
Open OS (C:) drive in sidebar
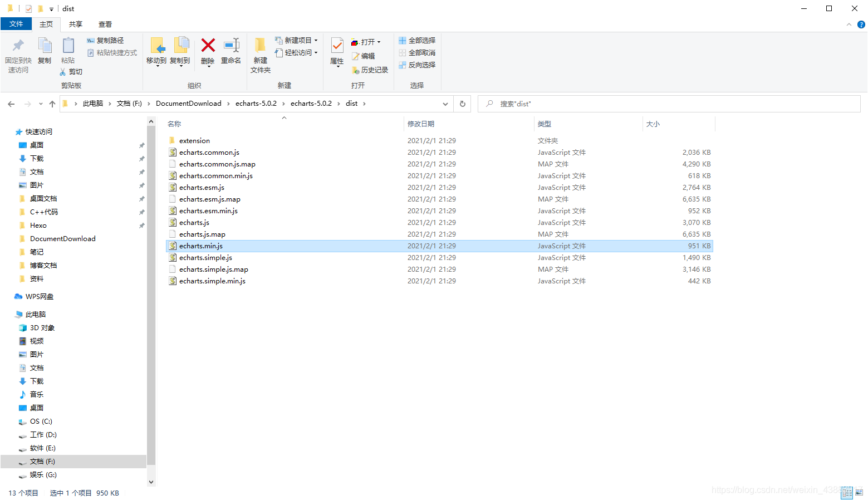[41, 421]
